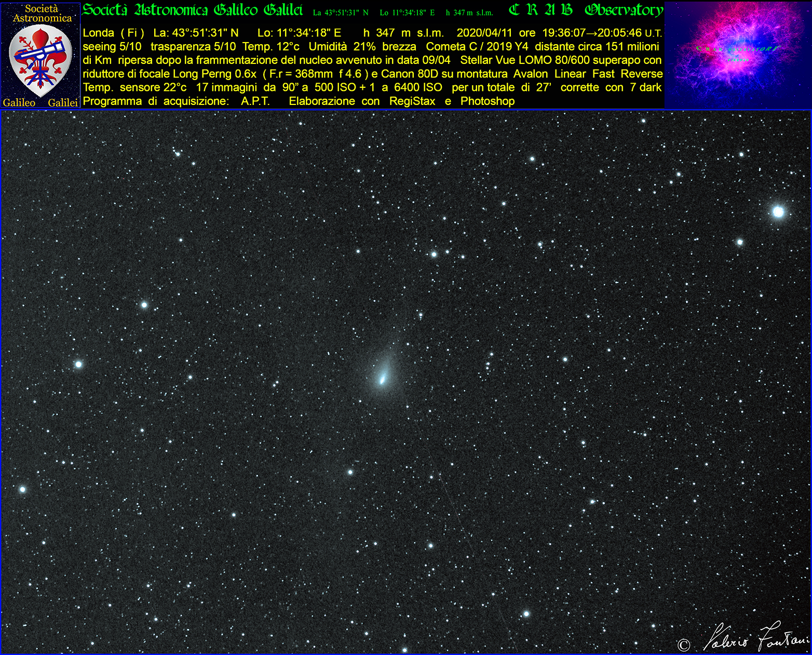This screenshot has width=812, height=655.
Task: Click the 'RegiStax' software name
Action: point(412,101)
